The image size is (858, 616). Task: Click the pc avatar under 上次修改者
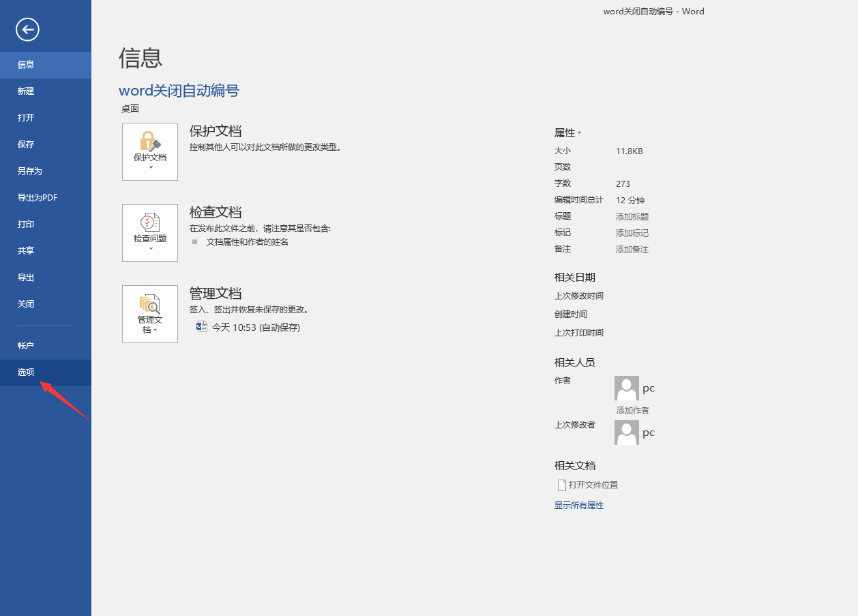(x=627, y=432)
